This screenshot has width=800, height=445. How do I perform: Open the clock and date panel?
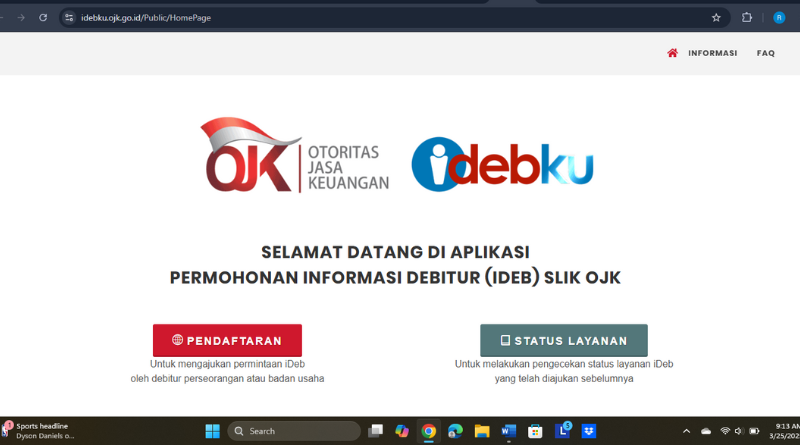[786, 431]
